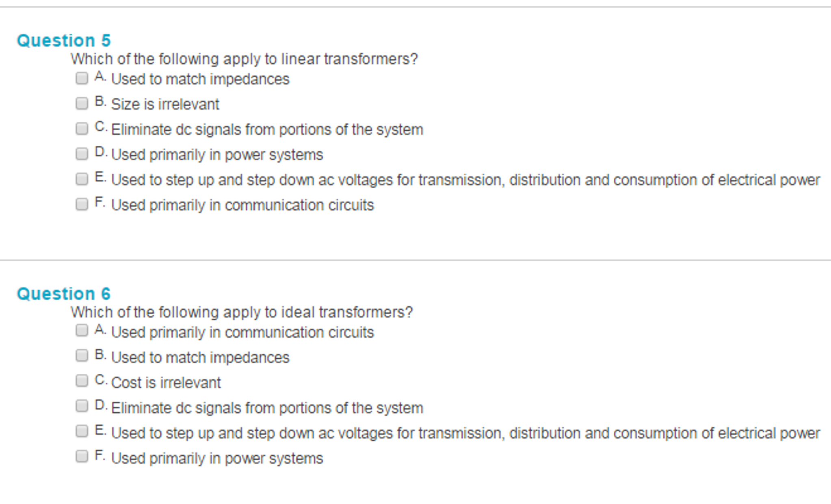Select the Question 5 prompt about linear transformers
831x504 pixels.
pos(244,59)
